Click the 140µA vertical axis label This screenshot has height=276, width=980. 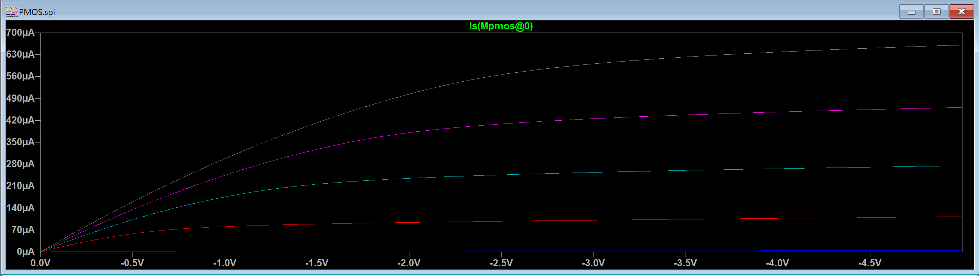pyautogui.click(x=20, y=208)
